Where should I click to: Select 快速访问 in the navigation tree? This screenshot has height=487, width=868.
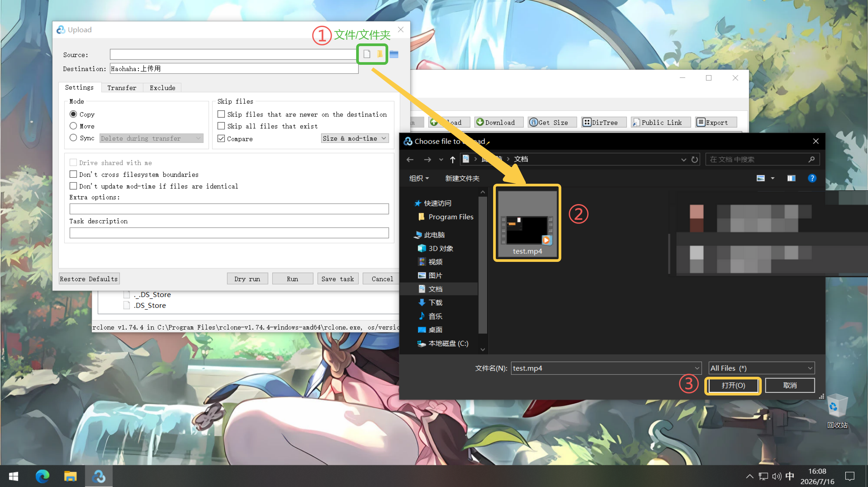(433, 203)
